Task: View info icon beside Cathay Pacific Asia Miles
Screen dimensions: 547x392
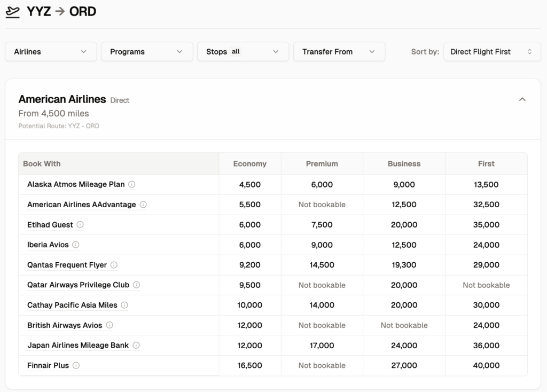Action: tap(124, 305)
